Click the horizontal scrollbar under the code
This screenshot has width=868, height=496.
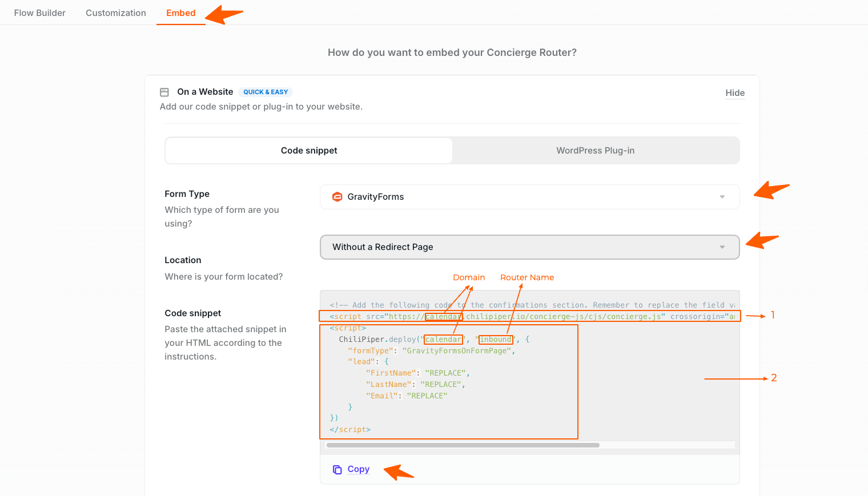point(463,445)
